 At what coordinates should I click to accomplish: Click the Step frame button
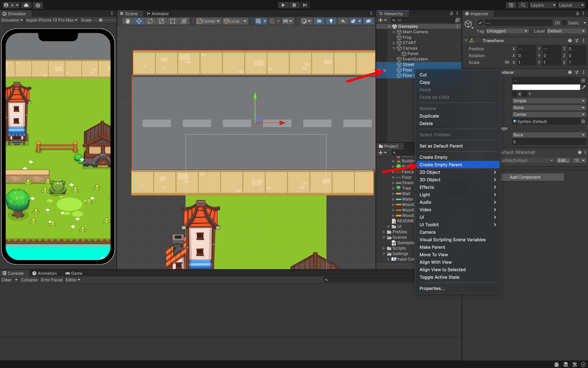[x=305, y=5]
